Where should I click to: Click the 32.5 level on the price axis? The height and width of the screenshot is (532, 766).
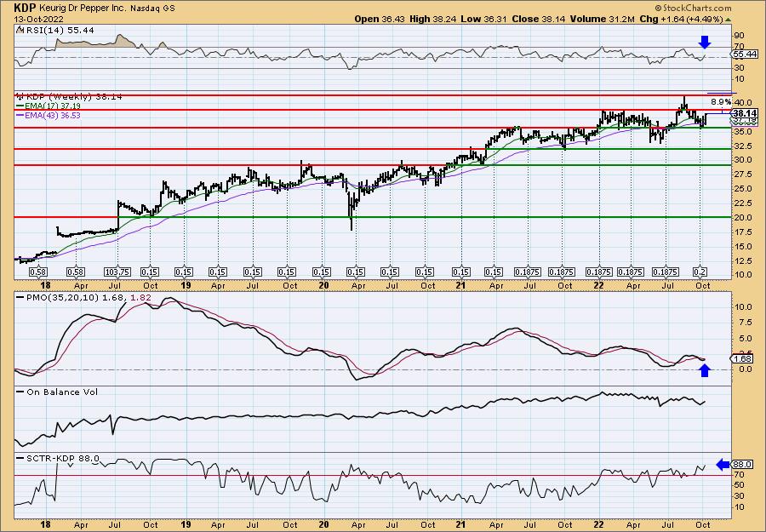pyautogui.click(x=741, y=146)
